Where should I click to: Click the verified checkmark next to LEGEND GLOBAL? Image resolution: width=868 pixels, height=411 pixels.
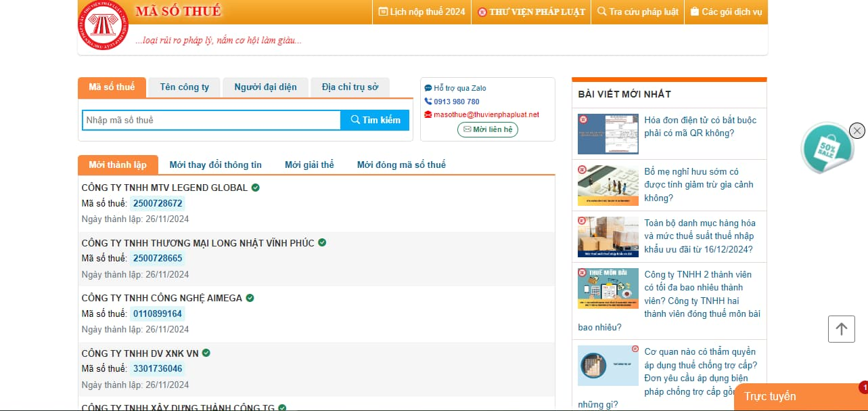(256, 188)
